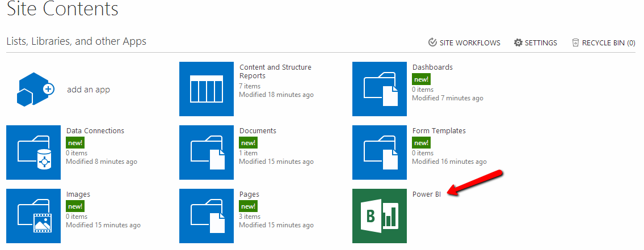Click the Dashboards library tile icon
This screenshot has width=644, height=250.
tap(380, 89)
